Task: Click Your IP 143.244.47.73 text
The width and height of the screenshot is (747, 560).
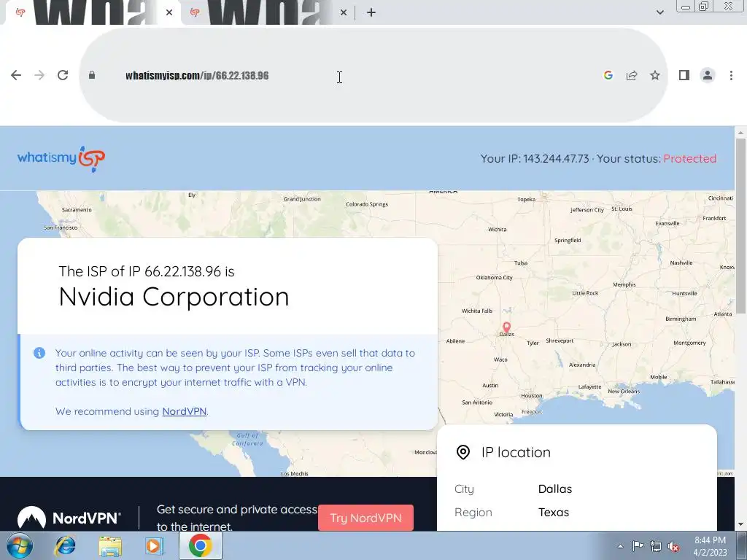Action: pos(535,158)
